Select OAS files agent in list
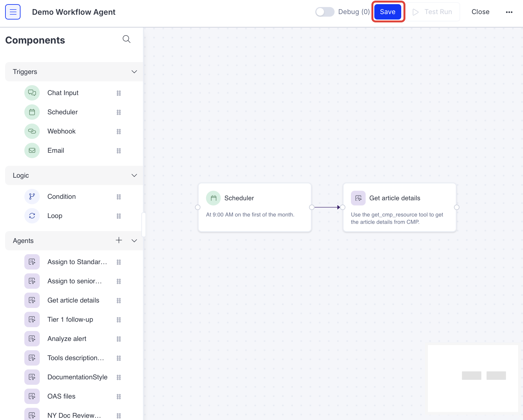The height and width of the screenshot is (420, 523). pyautogui.click(x=61, y=396)
